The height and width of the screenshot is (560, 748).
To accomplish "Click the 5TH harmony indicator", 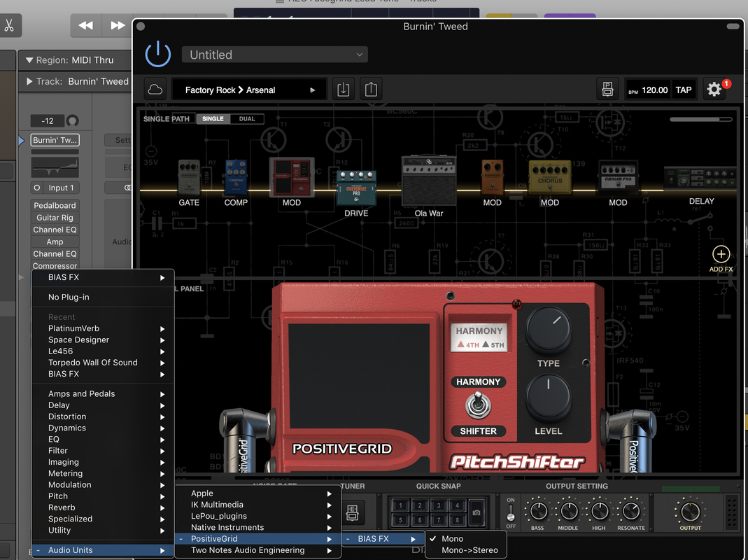I will pos(493,344).
